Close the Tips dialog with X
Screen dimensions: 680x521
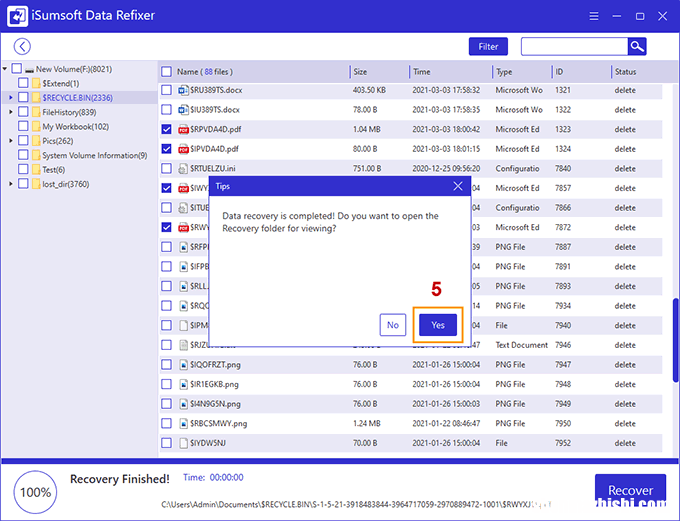click(458, 186)
